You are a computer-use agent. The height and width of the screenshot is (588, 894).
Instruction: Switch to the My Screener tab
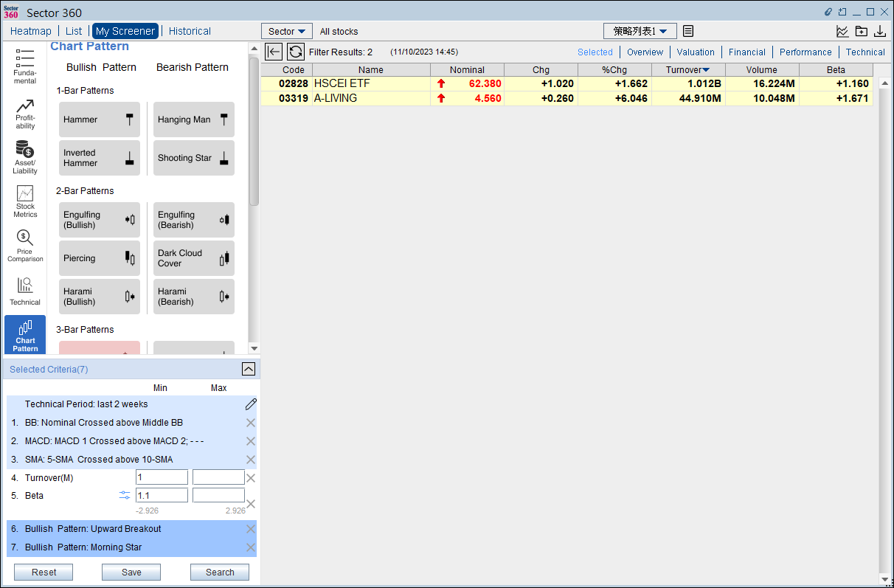[x=125, y=31]
